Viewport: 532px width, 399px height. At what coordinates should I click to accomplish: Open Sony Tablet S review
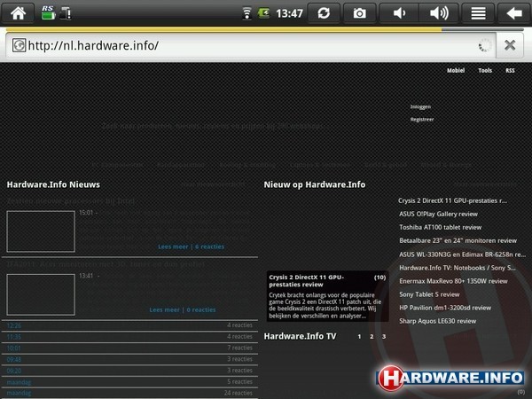coord(429,294)
